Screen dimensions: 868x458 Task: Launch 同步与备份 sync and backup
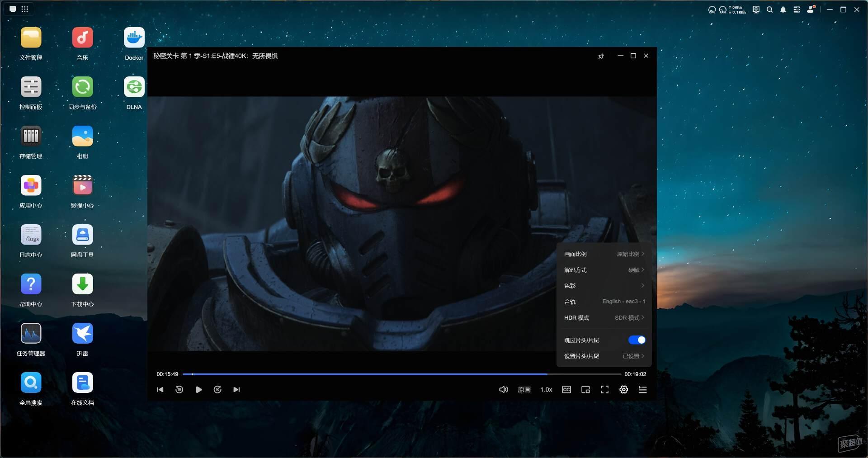click(82, 87)
